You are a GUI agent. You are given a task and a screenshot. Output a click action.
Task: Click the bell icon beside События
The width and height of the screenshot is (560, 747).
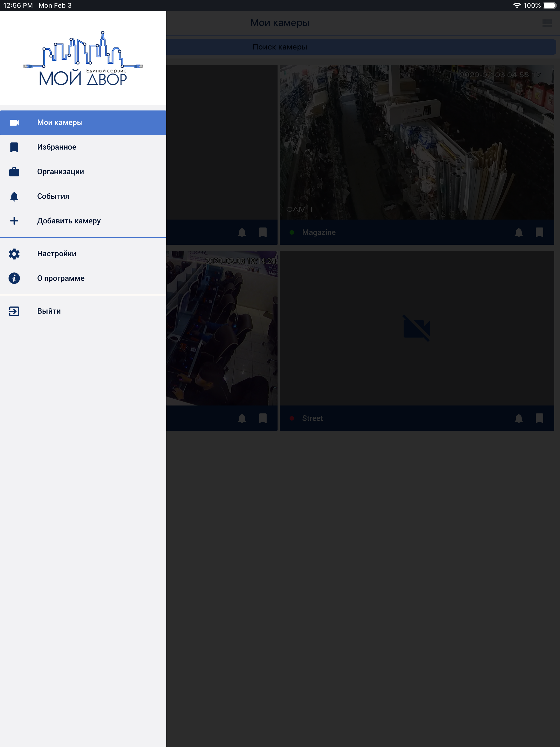14,197
